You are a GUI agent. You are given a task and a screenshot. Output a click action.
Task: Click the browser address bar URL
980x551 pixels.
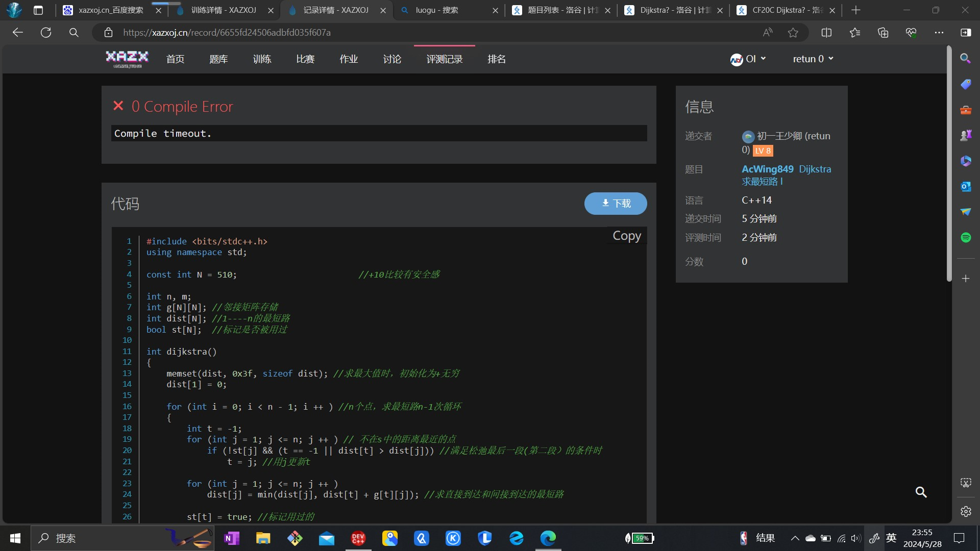[x=227, y=33]
